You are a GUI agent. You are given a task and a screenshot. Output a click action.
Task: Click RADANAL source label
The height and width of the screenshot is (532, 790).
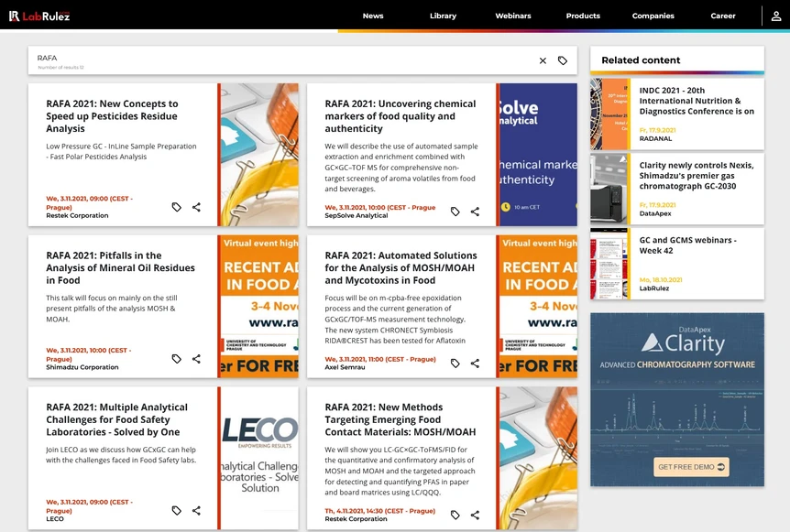(655, 138)
